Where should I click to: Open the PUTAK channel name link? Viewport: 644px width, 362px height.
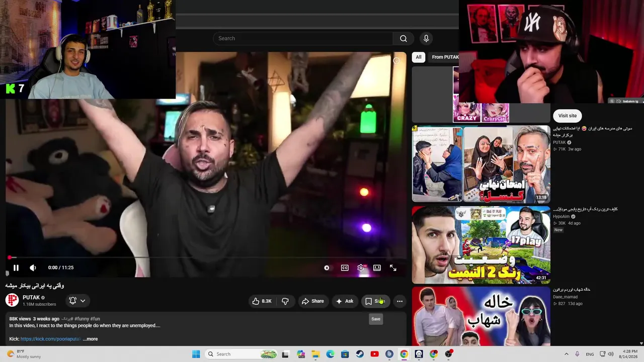point(31,297)
